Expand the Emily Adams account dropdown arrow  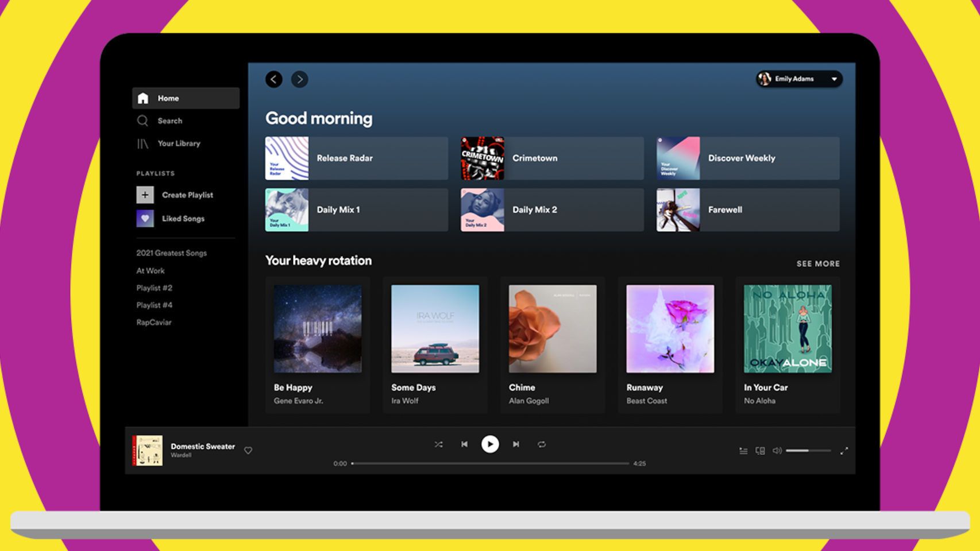pos(834,79)
